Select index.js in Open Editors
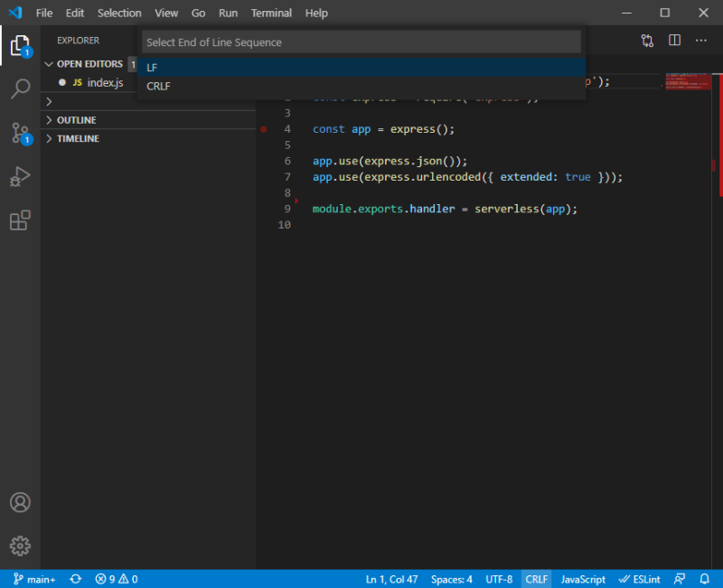This screenshot has width=723, height=588. click(104, 81)
